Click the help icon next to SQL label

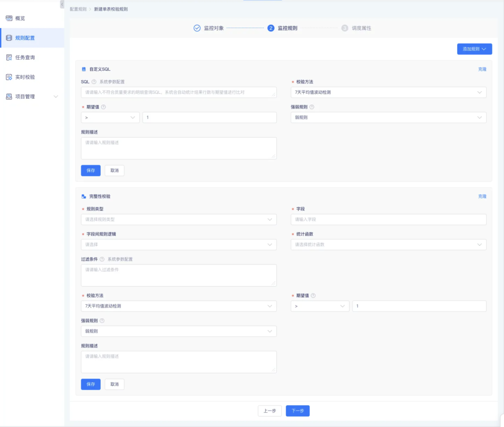(x=94, y=82)
